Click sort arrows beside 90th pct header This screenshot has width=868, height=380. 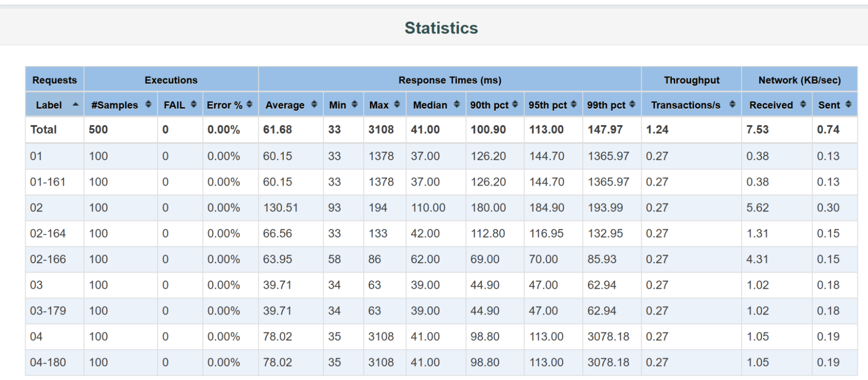(x=515, y=104)
